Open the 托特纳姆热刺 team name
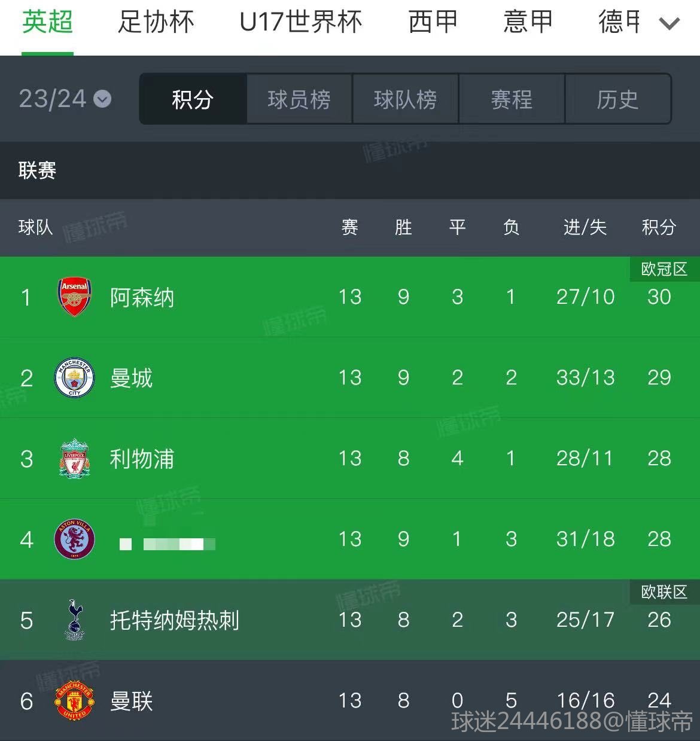 pos(174,620)
